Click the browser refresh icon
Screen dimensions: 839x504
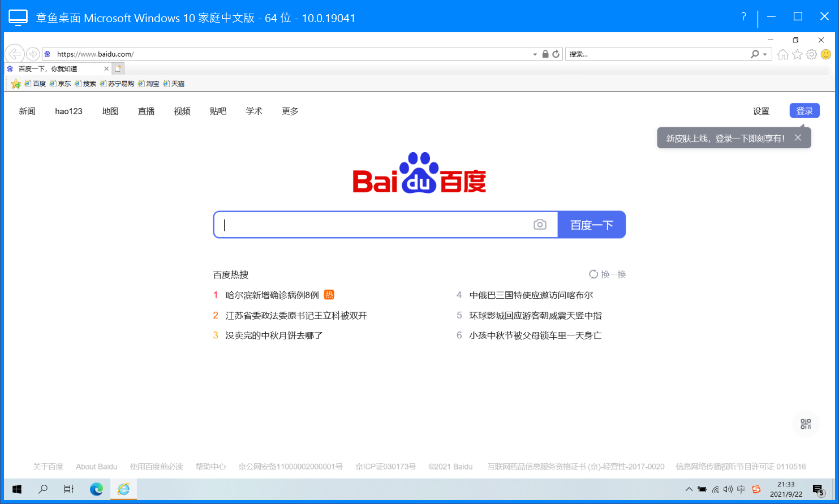(556, 54)
